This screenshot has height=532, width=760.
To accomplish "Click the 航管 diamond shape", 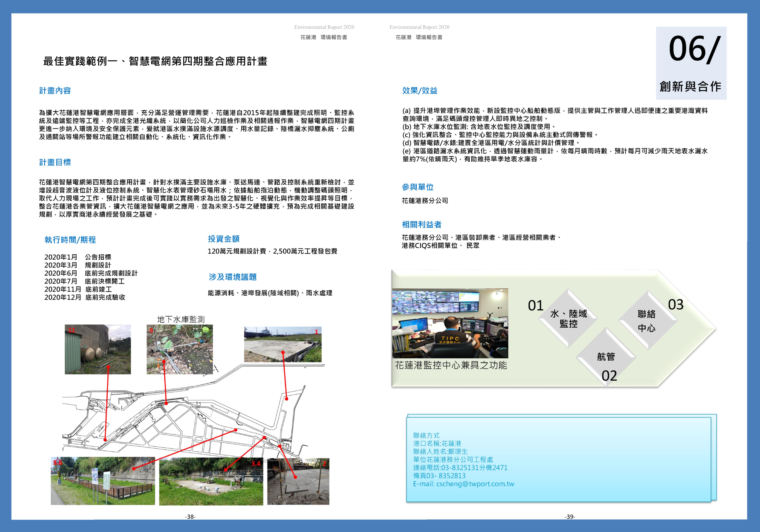I will 606,357.
